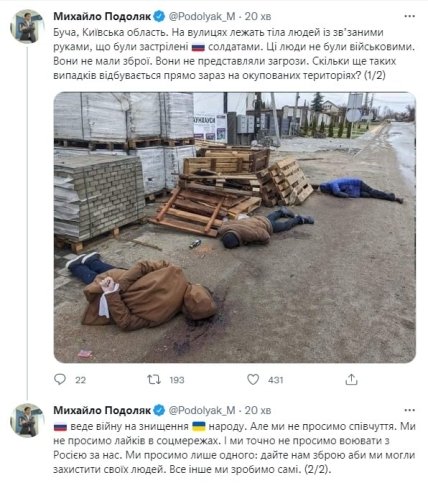Viewport: 428px width, 483px height.
Task: Click @Podolyak_M handle in the second tweet
Action: click(202, 410)
